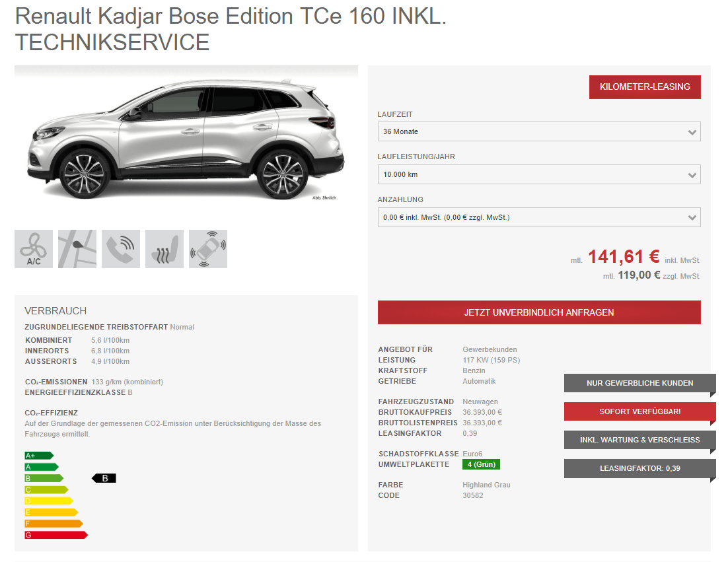Click the Inkl. Wartung & Verschleiss banner
The image size is (728, 562).
pos(639,440)
